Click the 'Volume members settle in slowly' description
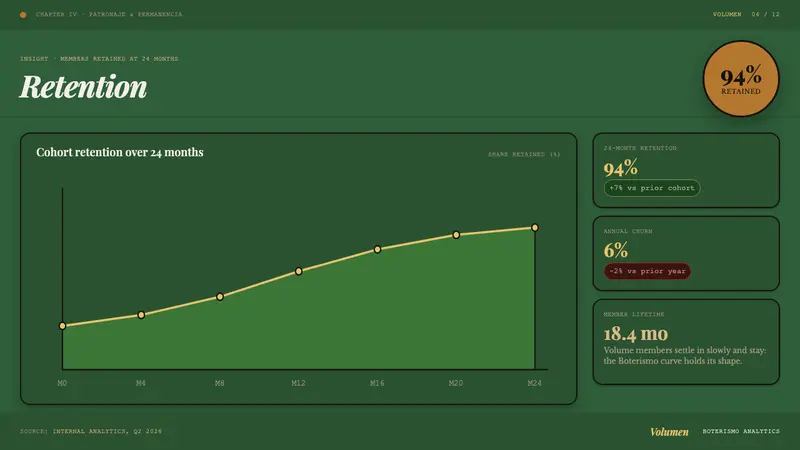 tap(685, 356)
